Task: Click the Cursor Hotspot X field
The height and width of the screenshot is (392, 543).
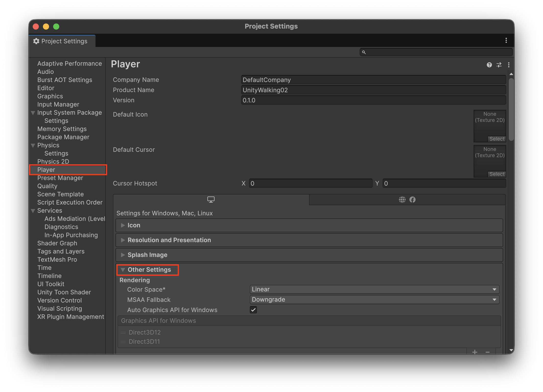Action: point(311,183)
